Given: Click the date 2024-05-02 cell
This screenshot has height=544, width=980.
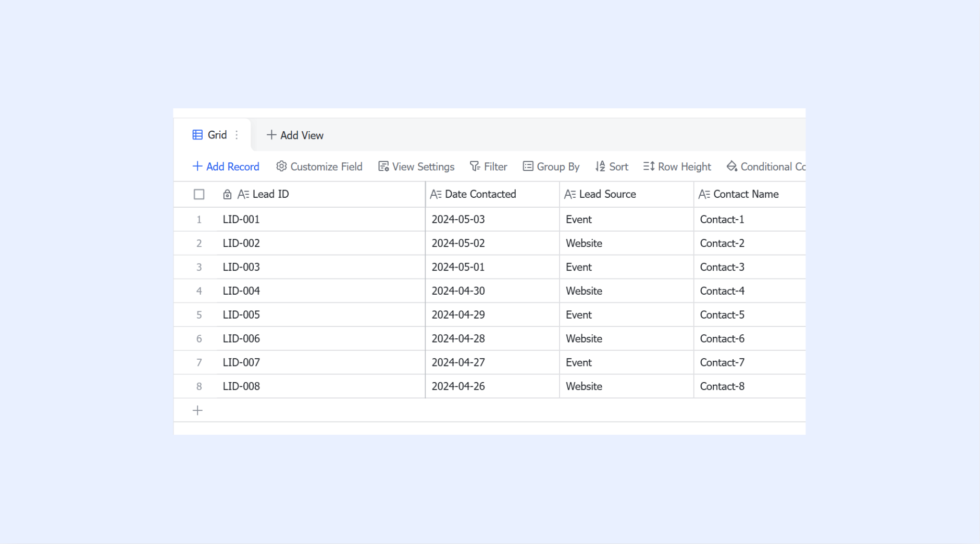Looking at the screenshot, I should pyautogui.click(x=492, y=243).
